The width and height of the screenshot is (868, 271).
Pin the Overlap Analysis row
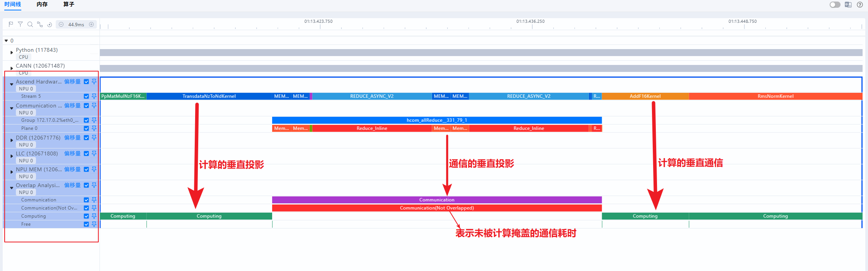94,185
